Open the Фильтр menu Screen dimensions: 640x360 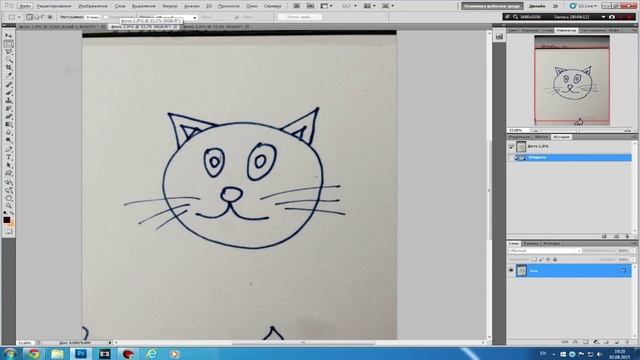click(170, 6)
